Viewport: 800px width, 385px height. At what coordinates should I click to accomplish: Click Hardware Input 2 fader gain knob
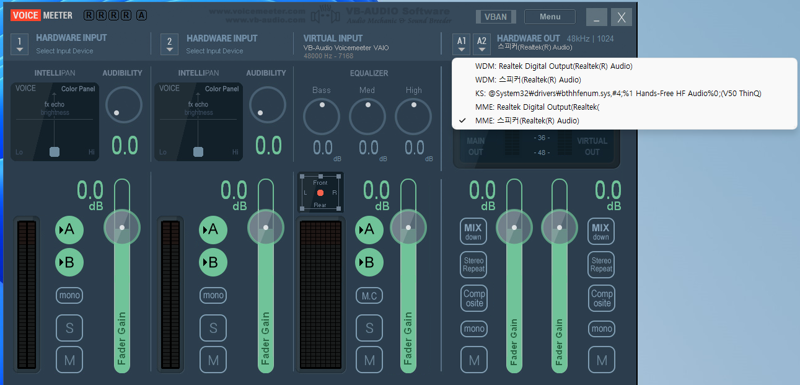[x=265, y=227]
